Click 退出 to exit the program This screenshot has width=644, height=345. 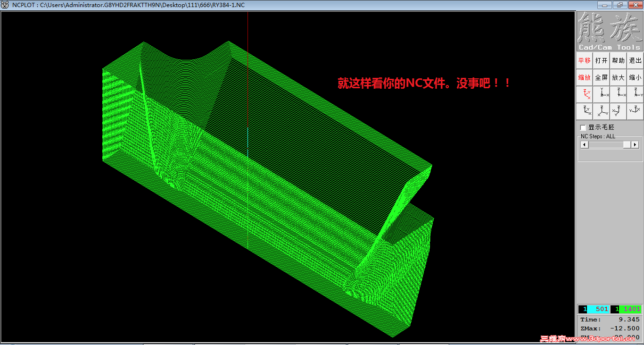636,60
